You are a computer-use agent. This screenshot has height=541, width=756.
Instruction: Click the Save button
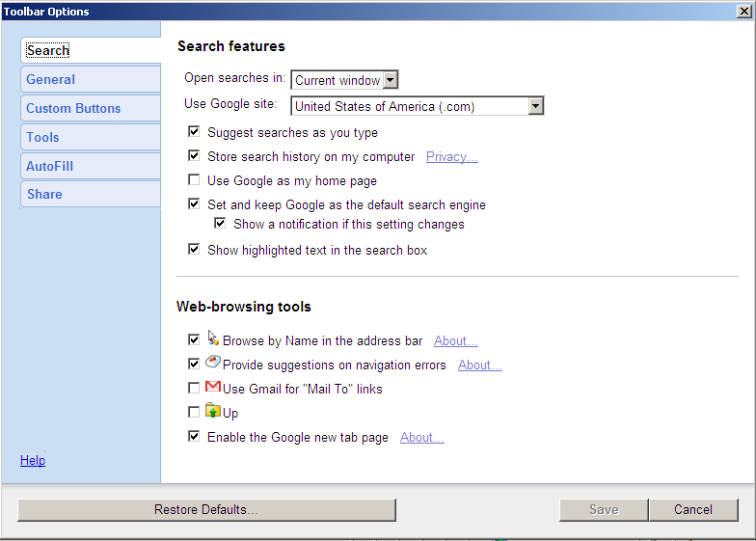coord(604,509)
